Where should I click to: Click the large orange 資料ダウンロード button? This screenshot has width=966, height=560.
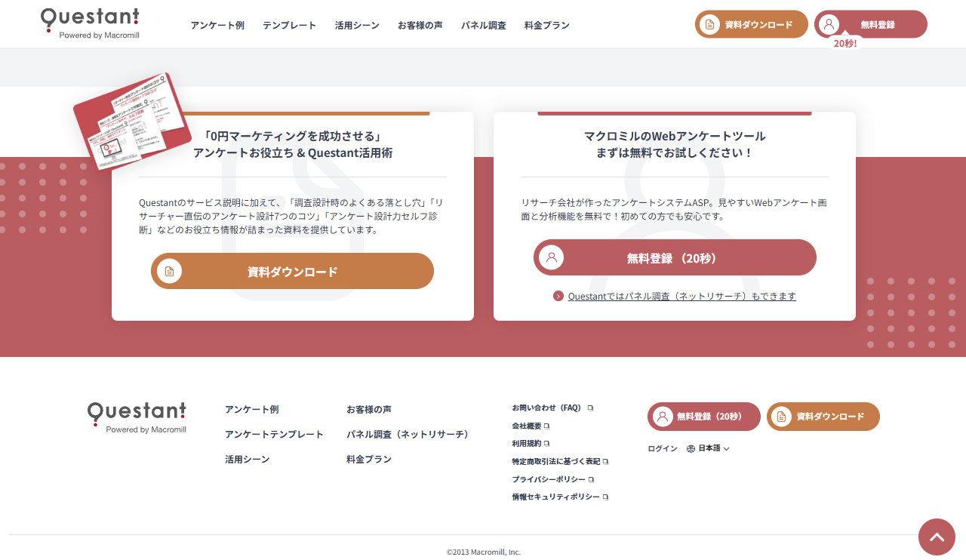coord(292,271)
